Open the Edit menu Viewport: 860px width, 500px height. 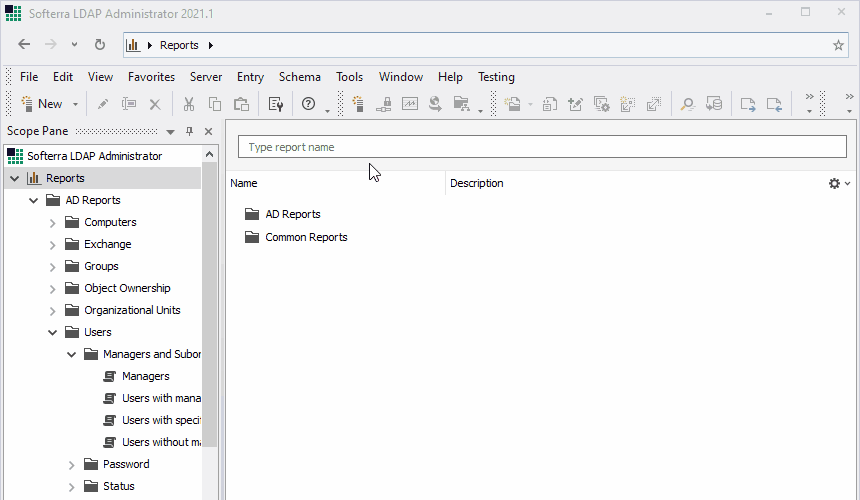(x=63, y=77)
